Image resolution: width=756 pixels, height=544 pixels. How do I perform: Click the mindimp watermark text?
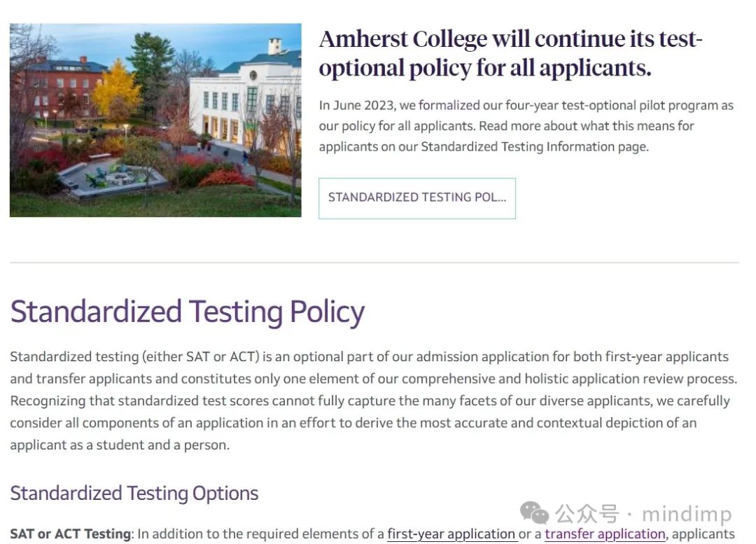[687, 514]
